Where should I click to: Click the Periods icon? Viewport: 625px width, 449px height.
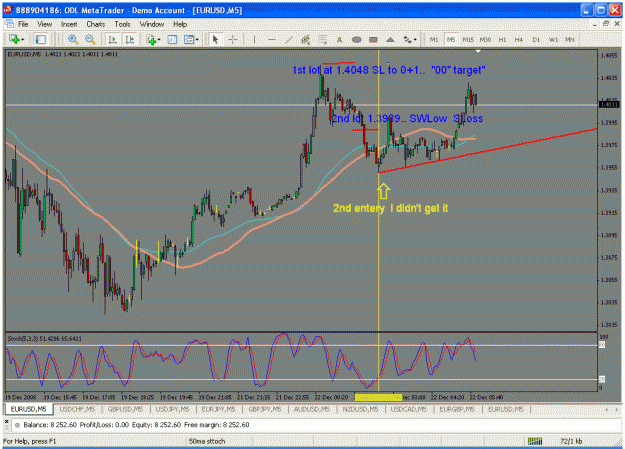(172, 39)
